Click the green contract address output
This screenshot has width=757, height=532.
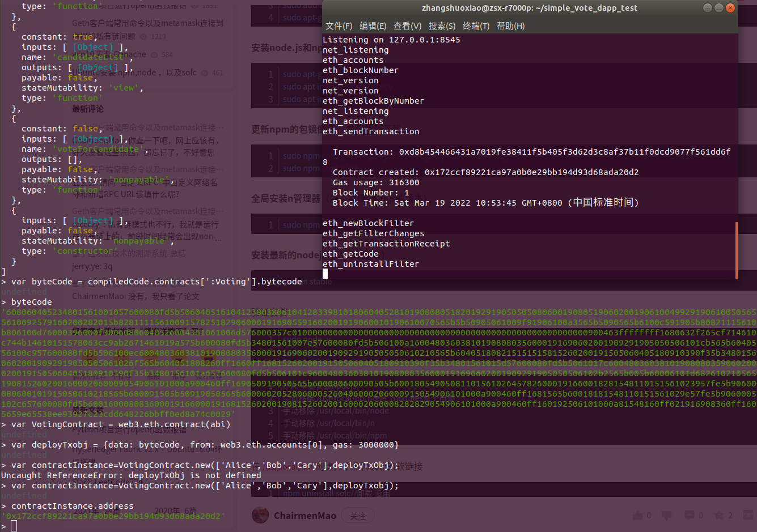coord(113,516)
